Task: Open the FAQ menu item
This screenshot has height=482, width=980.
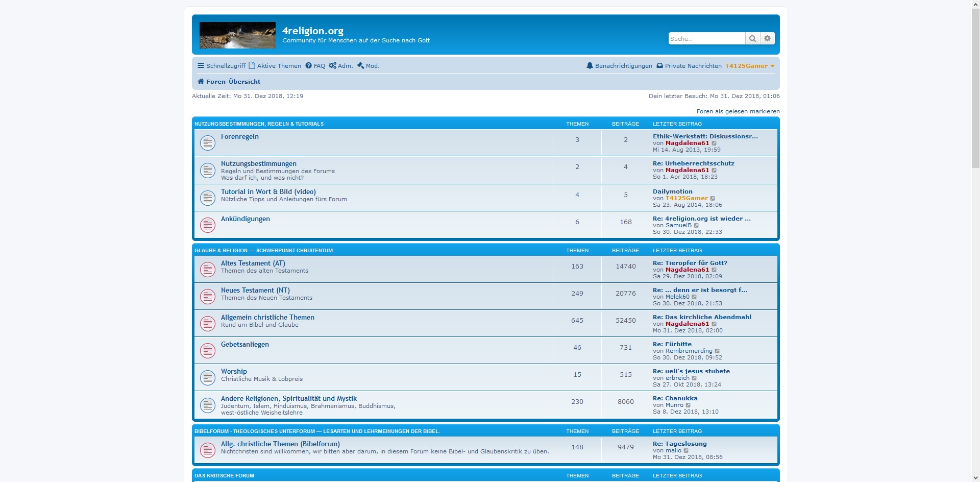Action: [315, 66]
